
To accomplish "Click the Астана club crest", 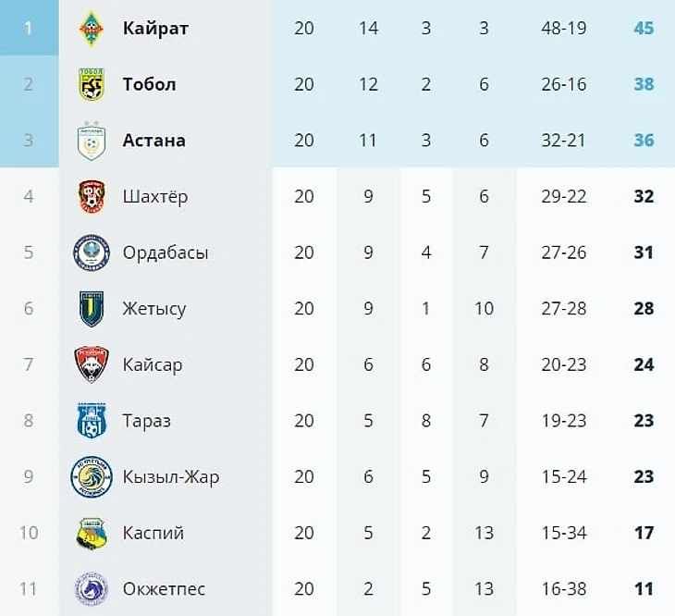I will pos(92,141).
